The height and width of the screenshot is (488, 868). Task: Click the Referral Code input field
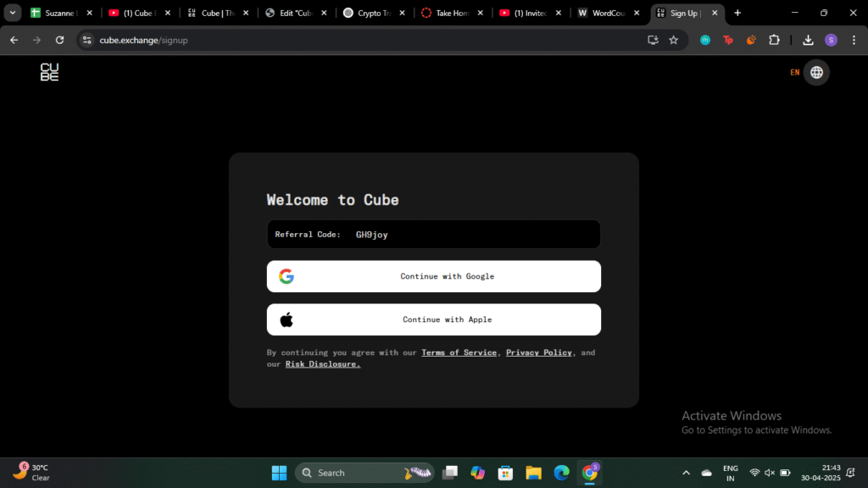[x=433, y=234]
